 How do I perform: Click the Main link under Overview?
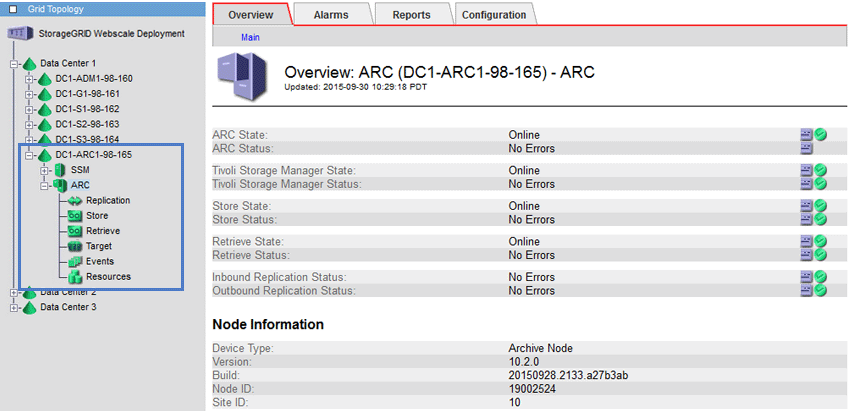[x=250, y=37]
